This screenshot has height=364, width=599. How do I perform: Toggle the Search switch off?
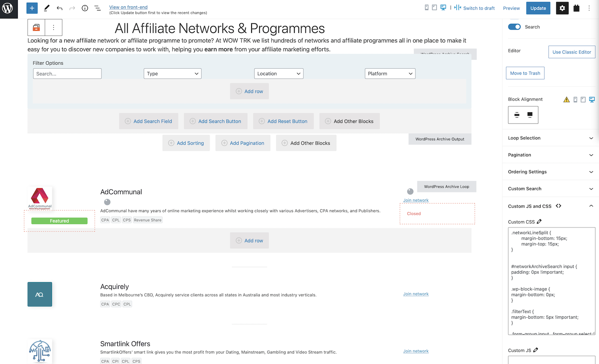point(514,27)
